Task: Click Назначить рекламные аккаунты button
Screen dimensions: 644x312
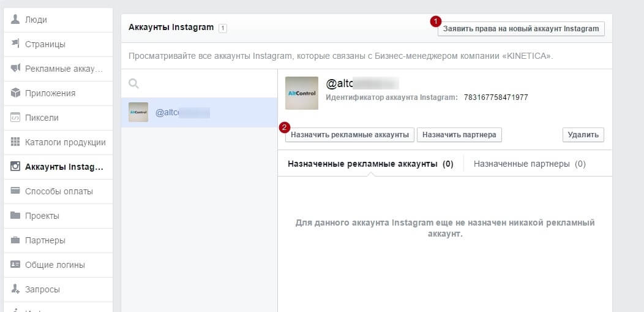Action: (x=350, y=135)
